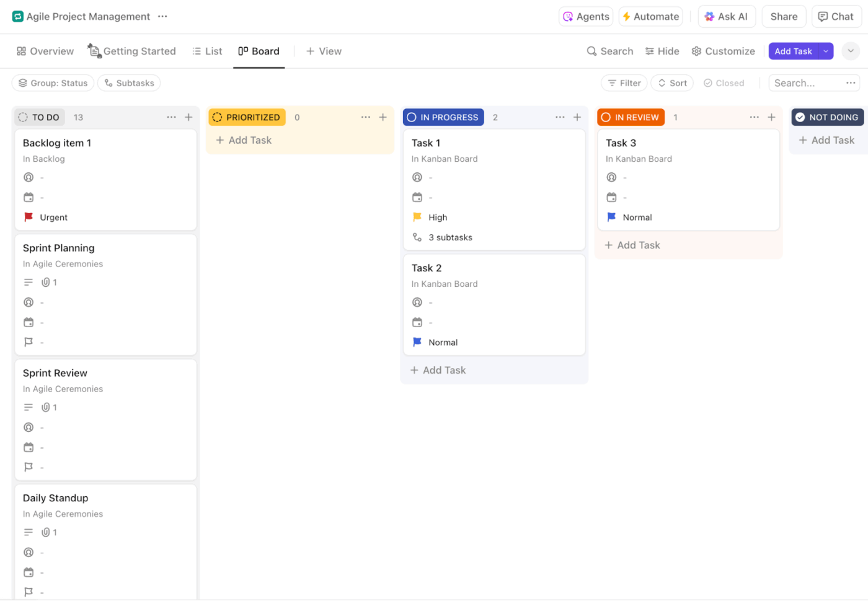Set a due date on Task 2 calendar icon
The height and width of the screenshot is (601, 868).
coord(418,322)
